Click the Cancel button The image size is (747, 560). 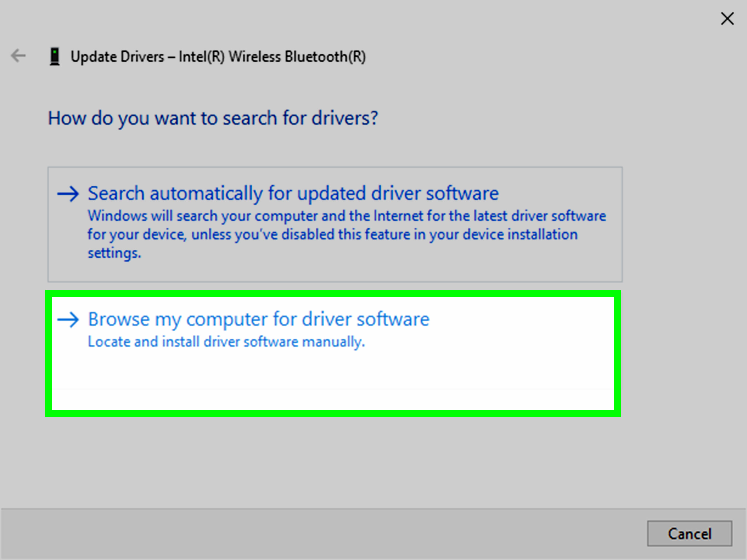pos(690,533)
